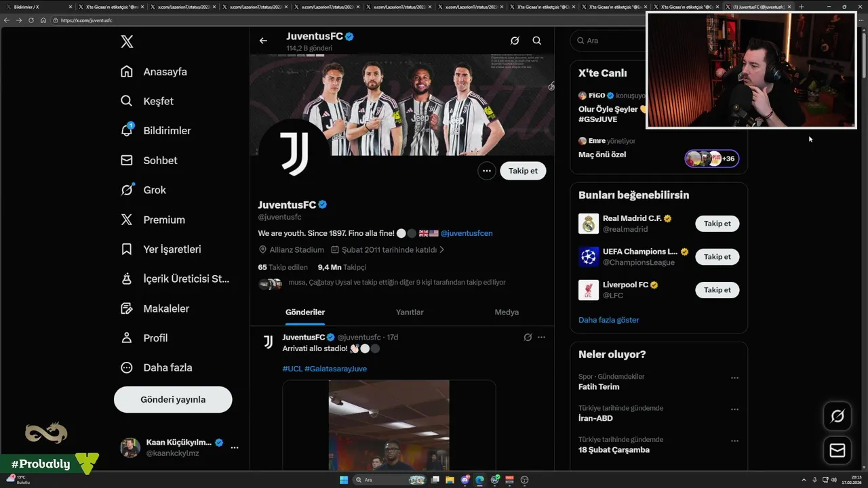Image resolution: width=868 pixels, height=488 pixels.
Task: Open Juventus profile picture
Action: [x=294, y=154]
